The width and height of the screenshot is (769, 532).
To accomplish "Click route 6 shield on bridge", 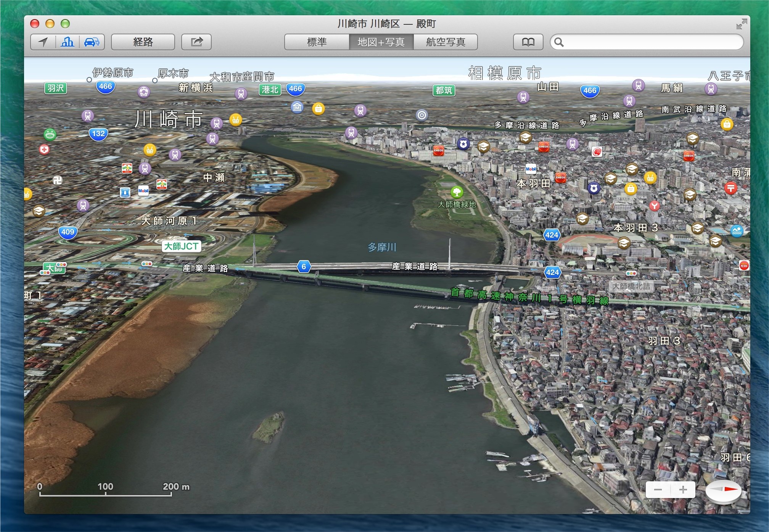I will [x=304, y=267].
